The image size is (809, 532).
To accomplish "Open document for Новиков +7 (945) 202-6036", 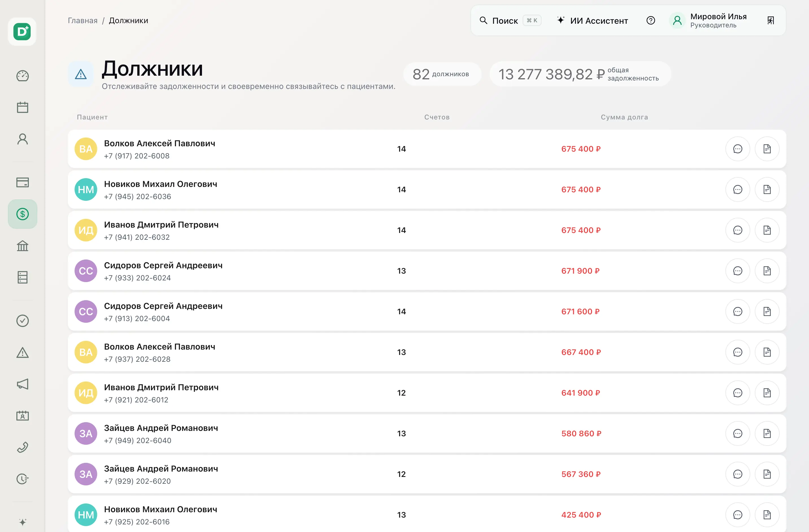I will [x=767, y=189].
